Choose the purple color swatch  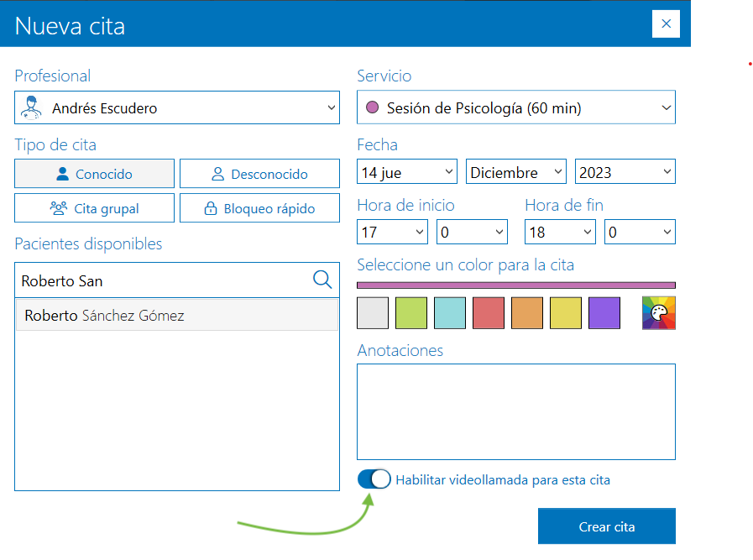(x=604, y=313)
